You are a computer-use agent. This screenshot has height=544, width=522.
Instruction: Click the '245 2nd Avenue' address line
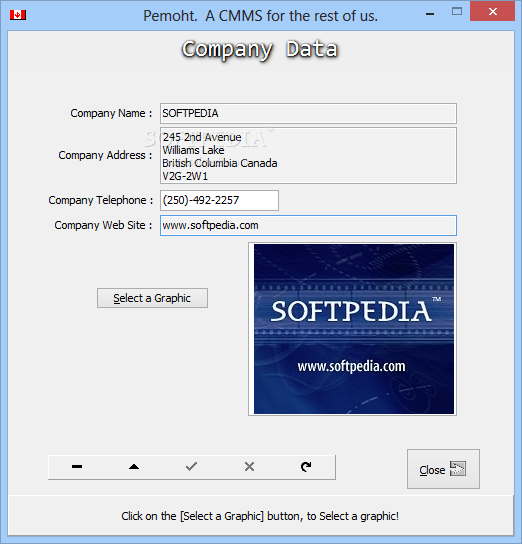202,137
